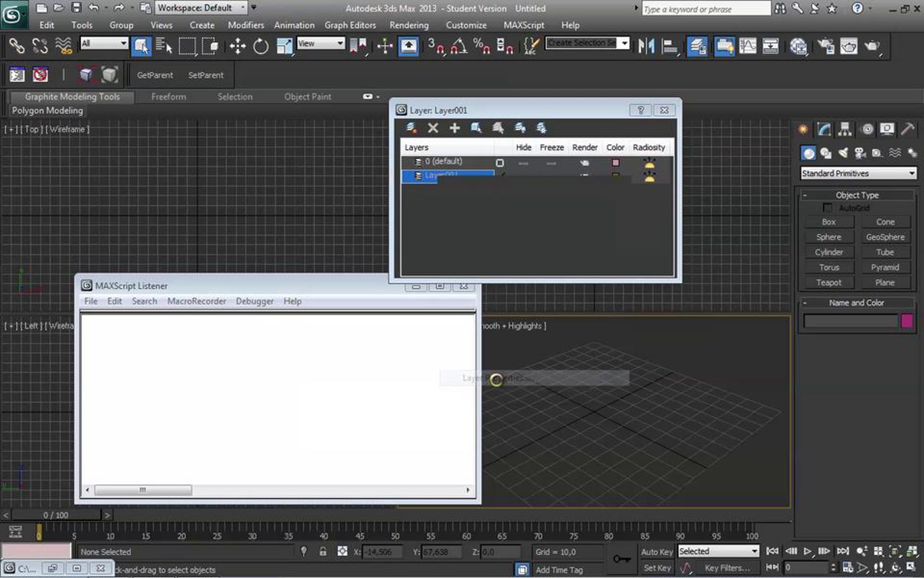The width and height of the screenshot is (924, 578).
Task: Click the Select Object tool
Action: pyautogui.click(x=141, y=46)
